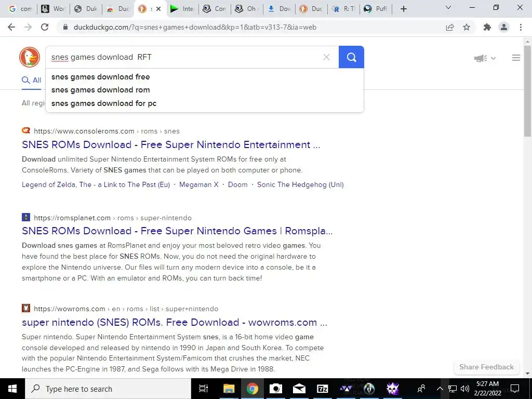The width and height of the screenshot is (532, 399).
Task: Switch to the 'Dov' download tab
Action: (x=279, y=9)
